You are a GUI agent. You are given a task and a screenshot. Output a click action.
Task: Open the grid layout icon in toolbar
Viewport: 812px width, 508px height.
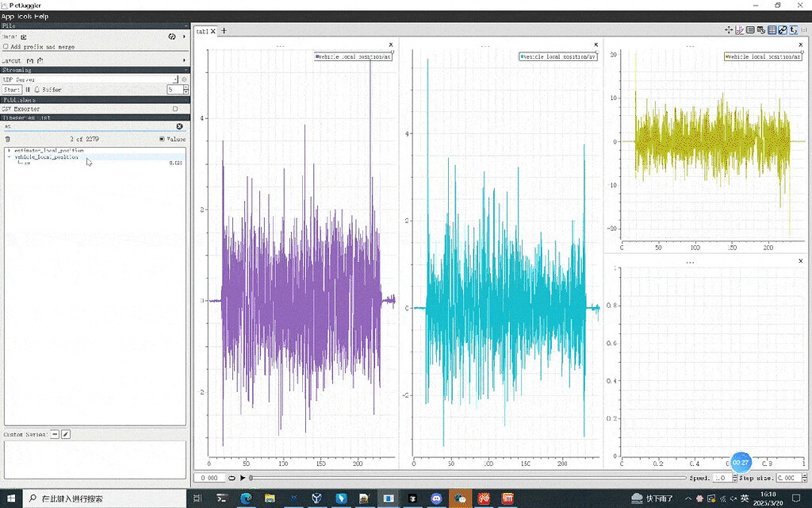(772, 29)
